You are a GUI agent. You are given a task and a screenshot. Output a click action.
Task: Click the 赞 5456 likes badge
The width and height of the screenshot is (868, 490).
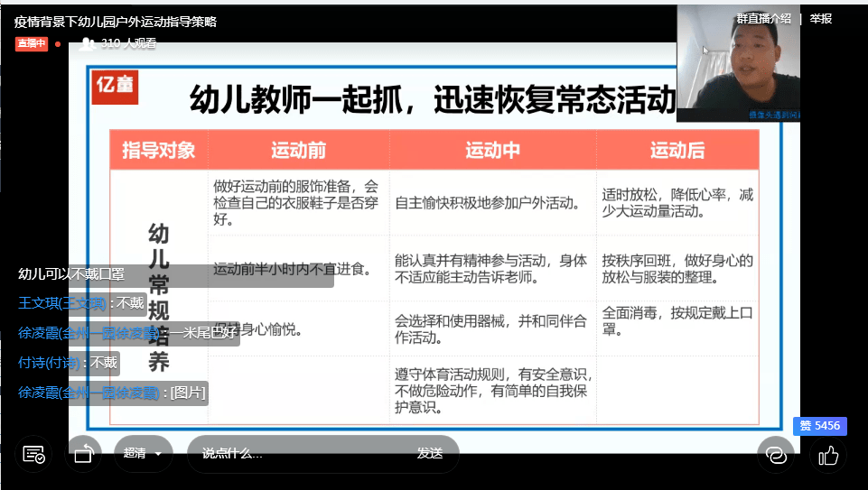click(820, 426)
